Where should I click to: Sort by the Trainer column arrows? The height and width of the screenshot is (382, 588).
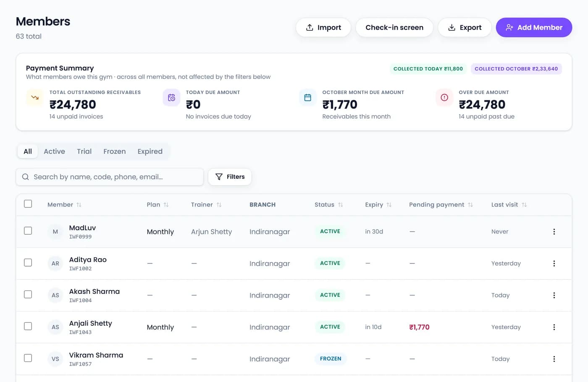pos(219,205)
